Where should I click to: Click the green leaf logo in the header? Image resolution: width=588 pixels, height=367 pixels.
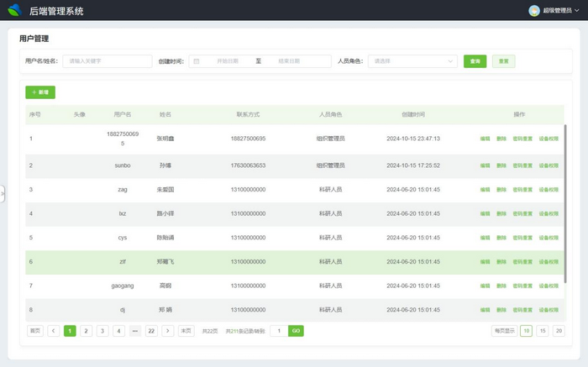14,10
